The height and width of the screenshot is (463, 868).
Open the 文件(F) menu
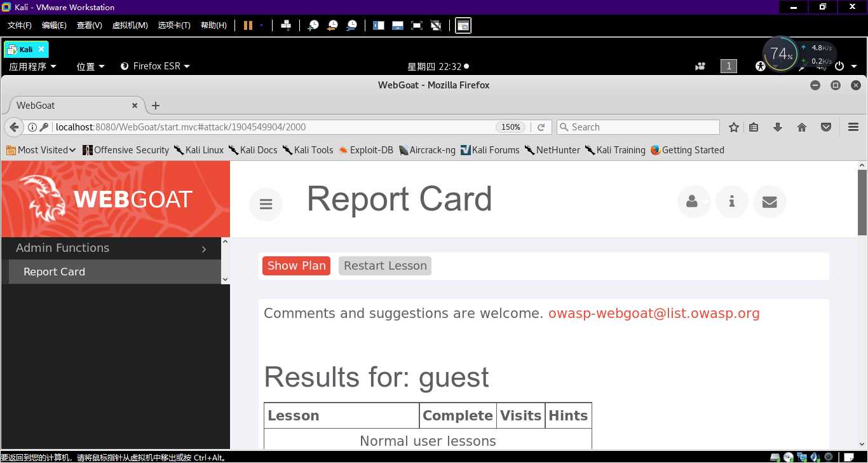(x=20, y=25)
